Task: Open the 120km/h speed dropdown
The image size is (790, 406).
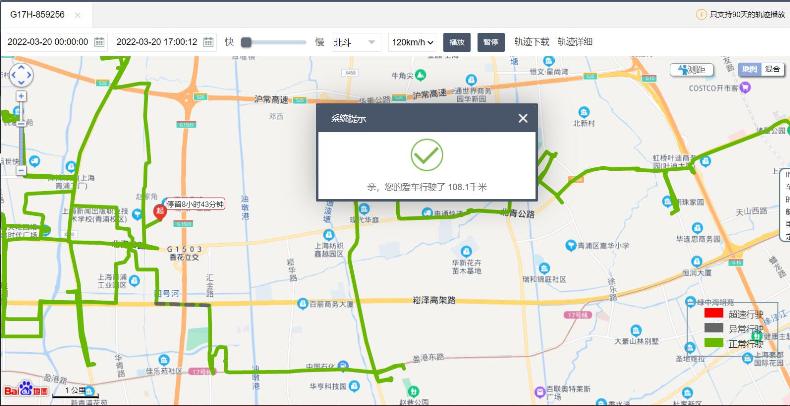Action: (412, 42)
